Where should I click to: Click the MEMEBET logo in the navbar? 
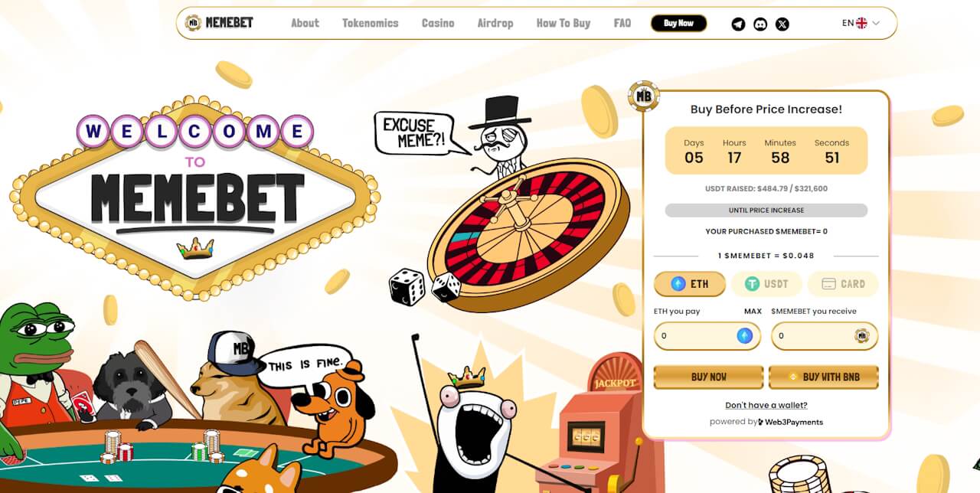(x=220, y=23)
